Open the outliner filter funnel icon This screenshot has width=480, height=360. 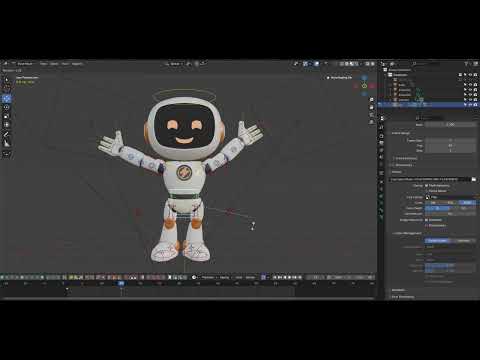(466, 63)
